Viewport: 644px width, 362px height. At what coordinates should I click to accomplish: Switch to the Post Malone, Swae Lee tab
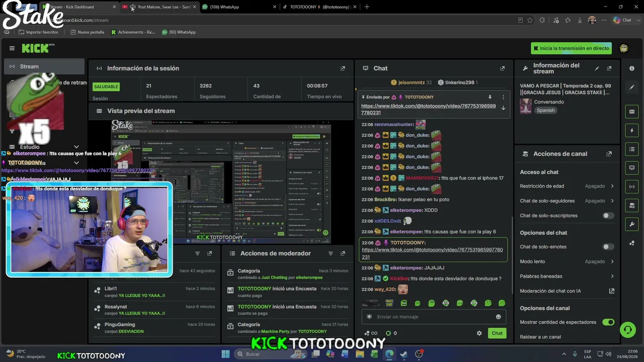(x=160, y=7)
